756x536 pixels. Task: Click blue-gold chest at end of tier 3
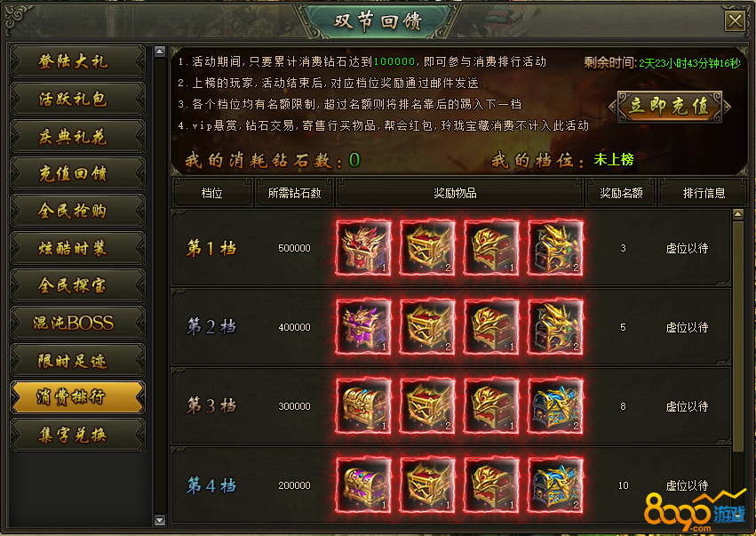pos(555,406)
